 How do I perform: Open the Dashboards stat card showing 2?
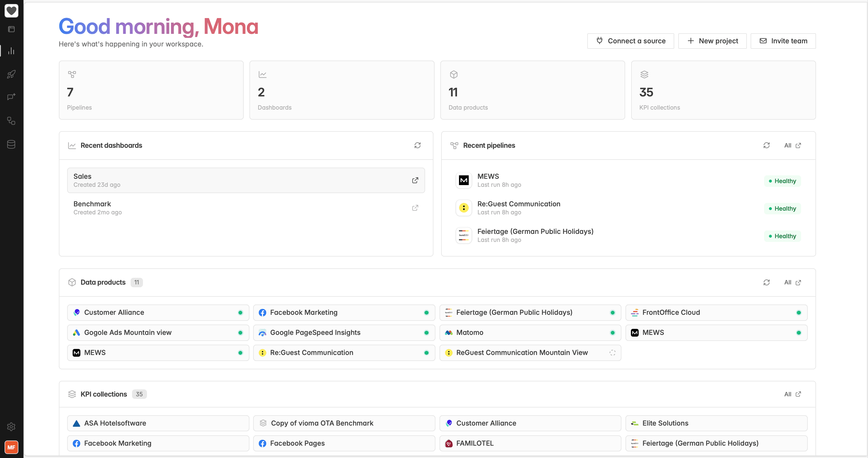342,90
